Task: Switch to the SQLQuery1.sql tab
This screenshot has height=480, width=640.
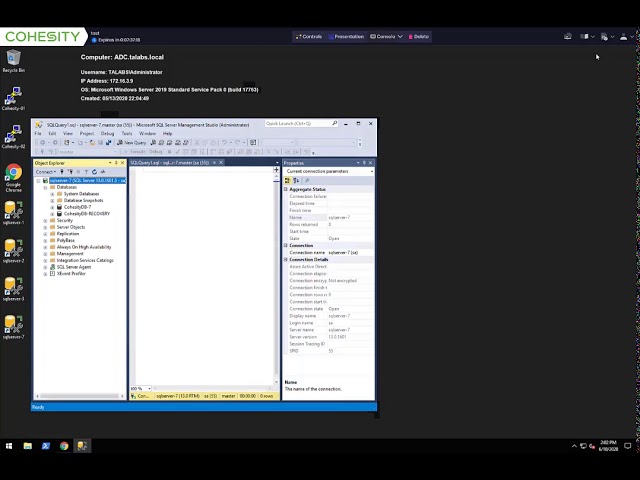Action: point(169,162)
